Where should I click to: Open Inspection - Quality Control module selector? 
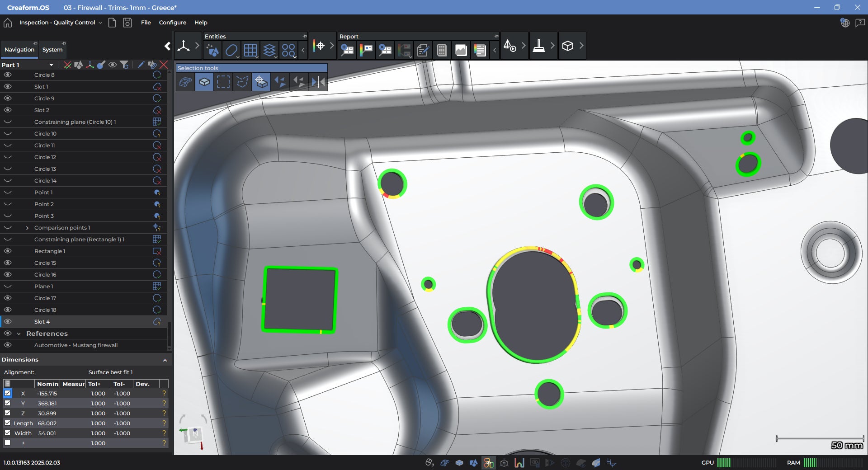pyautogui.click(x=60, y=23)
